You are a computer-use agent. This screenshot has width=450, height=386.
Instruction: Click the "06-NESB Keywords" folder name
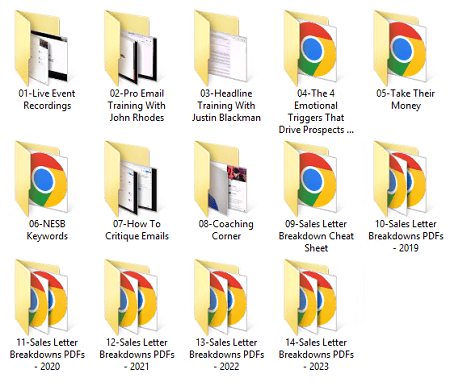click(47, 230)
